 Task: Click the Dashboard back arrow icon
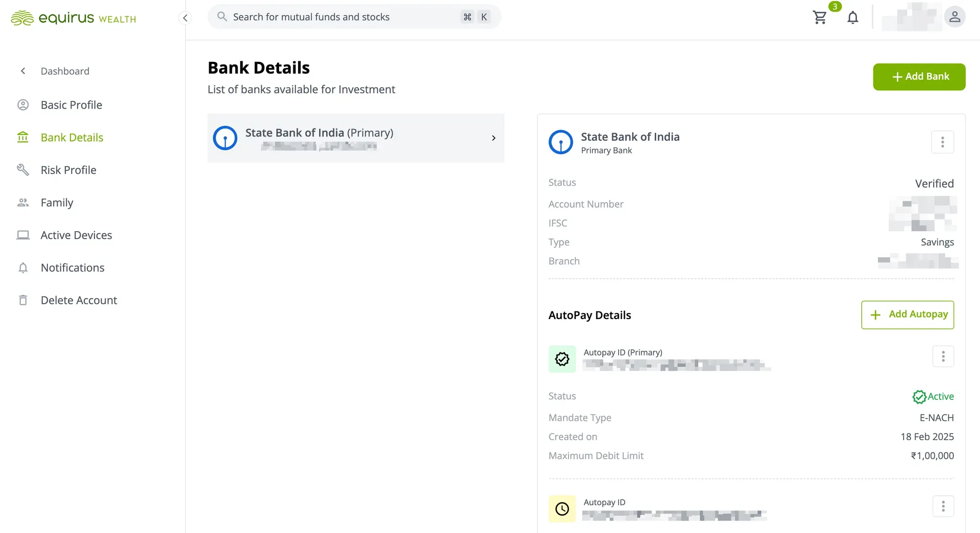point(23,71)
